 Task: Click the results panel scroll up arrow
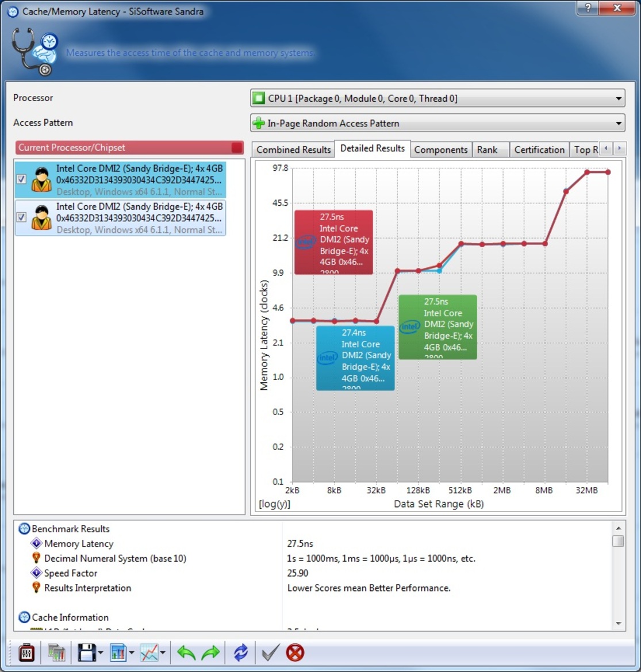click(x=618, y=528)
